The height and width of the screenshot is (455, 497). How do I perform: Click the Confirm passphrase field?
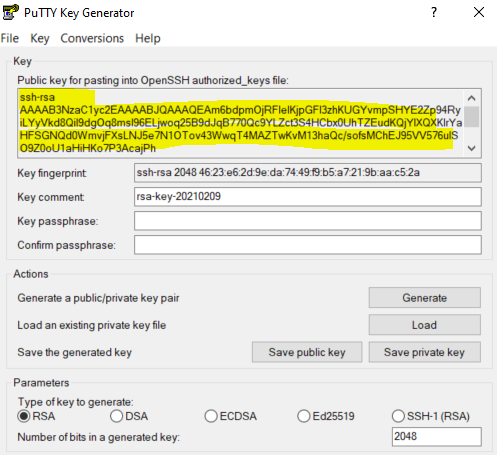(x=308, y=245)
